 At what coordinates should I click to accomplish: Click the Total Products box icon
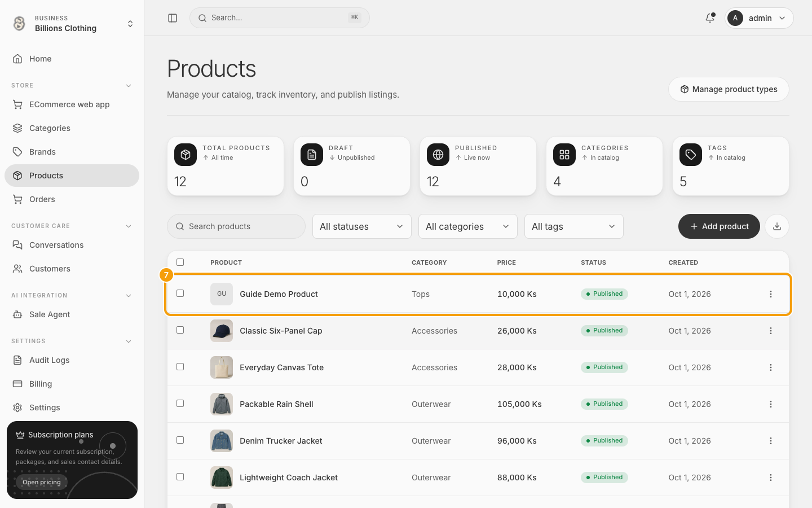(186, 155)
